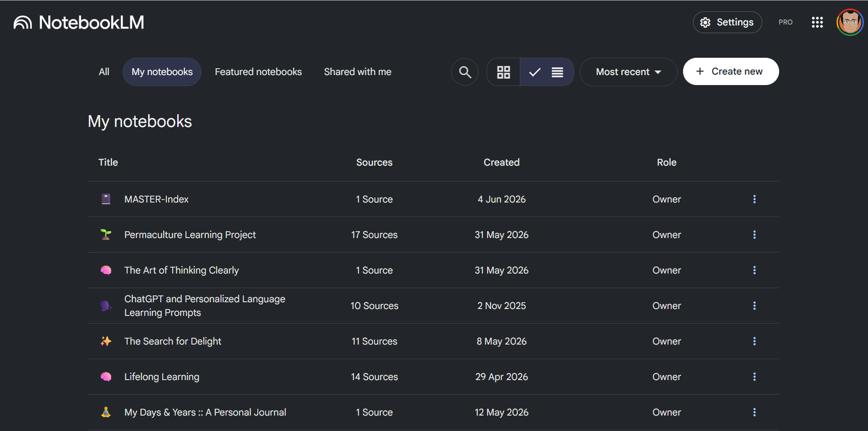The width and height of the screenshot is (868, 431).
Task: Open The Search for Delight notebook
Action: [173, 341]
